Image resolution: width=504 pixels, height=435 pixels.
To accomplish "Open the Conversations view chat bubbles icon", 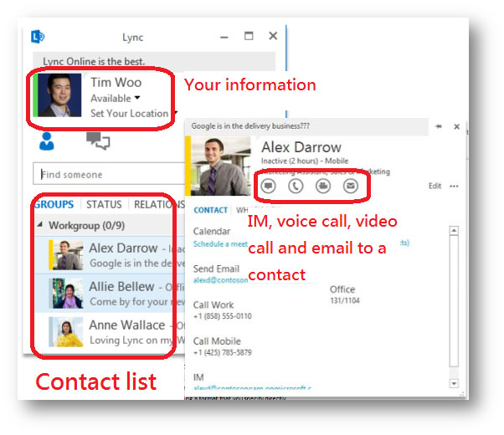I will coord(98,141).
